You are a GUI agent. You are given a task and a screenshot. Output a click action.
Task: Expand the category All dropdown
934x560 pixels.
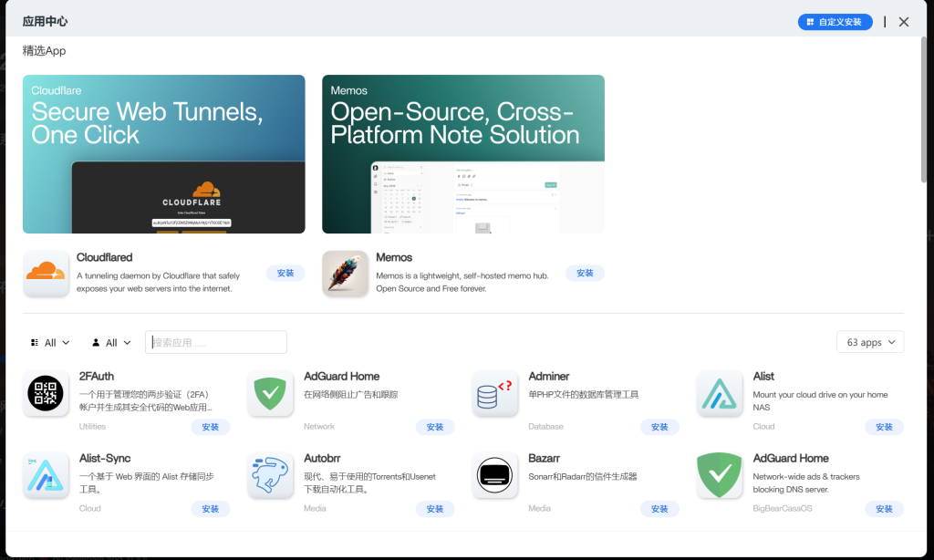point(50,343)
